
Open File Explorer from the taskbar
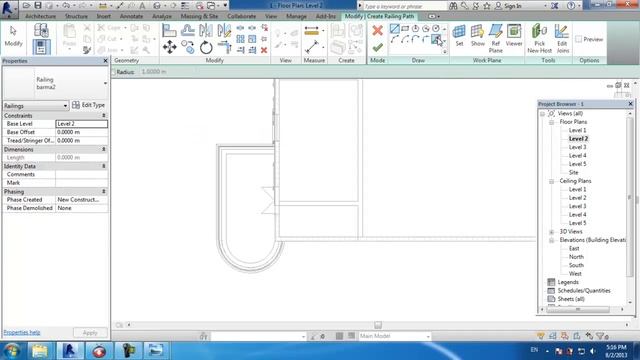[40, 351]
